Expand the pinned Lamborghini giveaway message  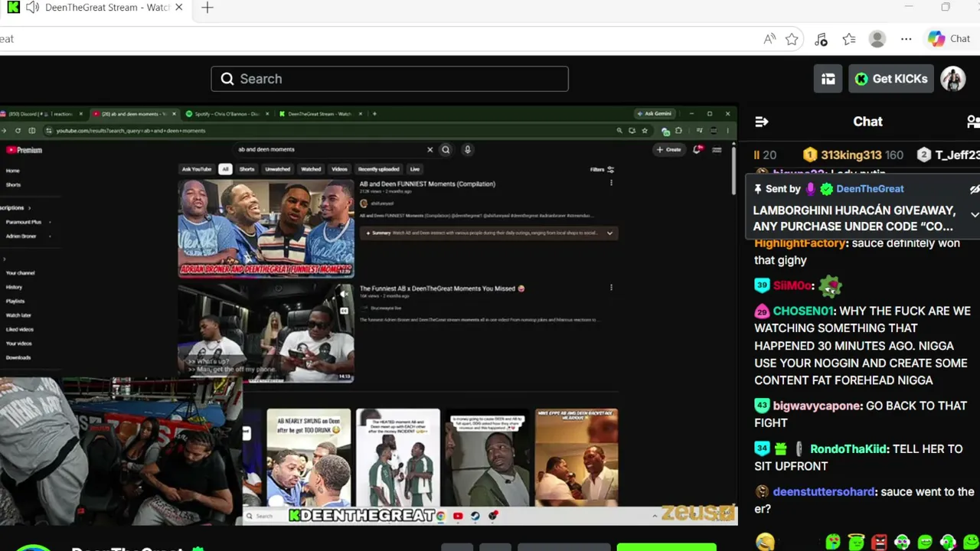(974, 215)
